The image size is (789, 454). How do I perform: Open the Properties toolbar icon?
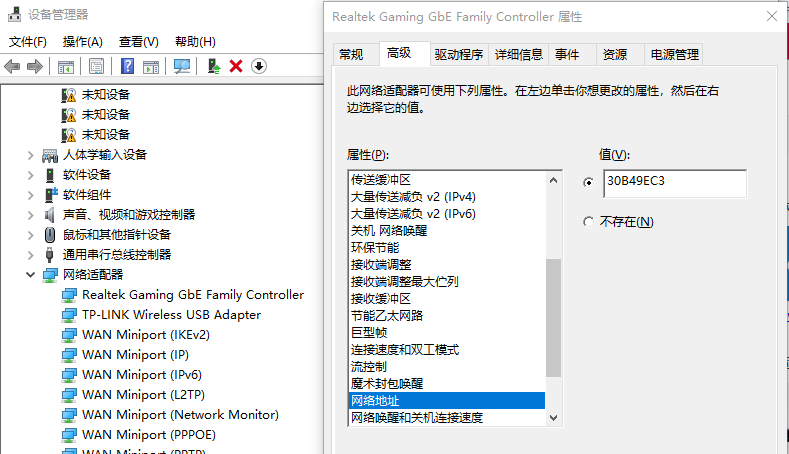coord(96,66)
